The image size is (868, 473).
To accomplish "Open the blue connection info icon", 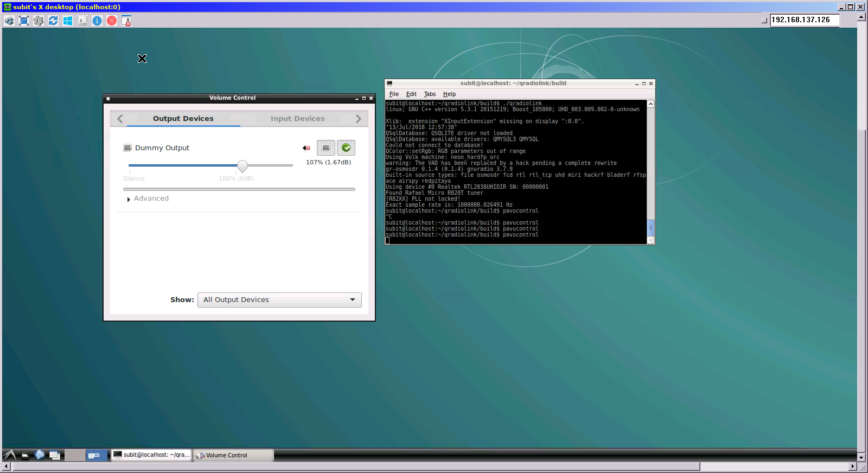I will [x=97, y=21].
